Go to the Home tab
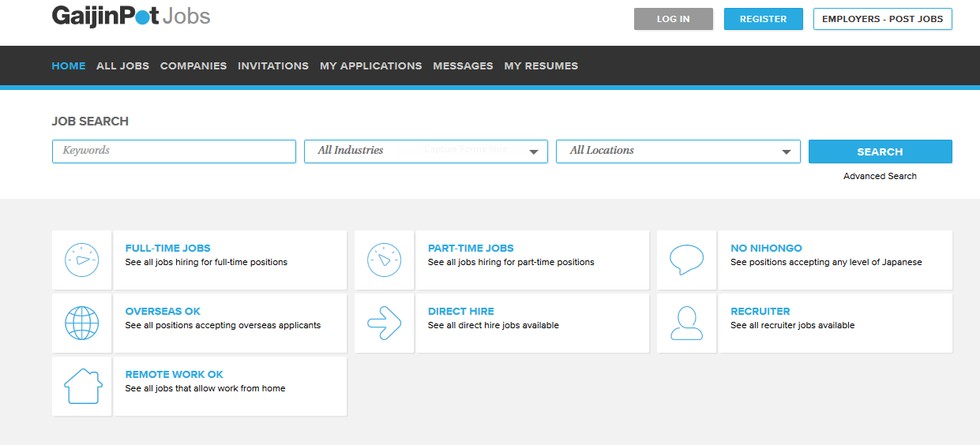Screen dimensions: 980x445 (69, 65)
